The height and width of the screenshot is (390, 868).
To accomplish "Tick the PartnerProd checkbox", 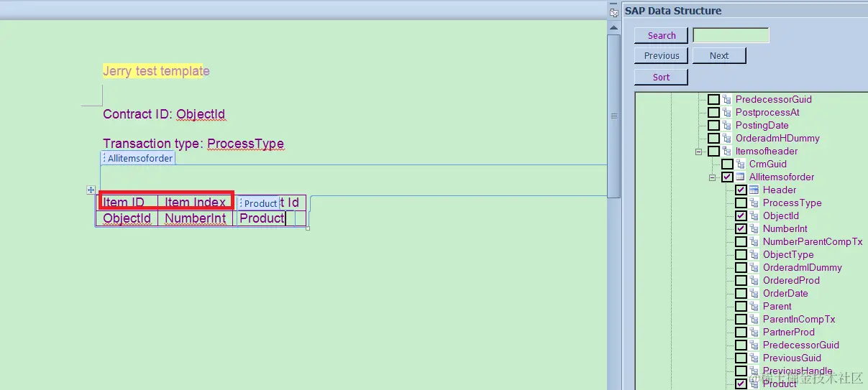I will click(x=741, y=332).
